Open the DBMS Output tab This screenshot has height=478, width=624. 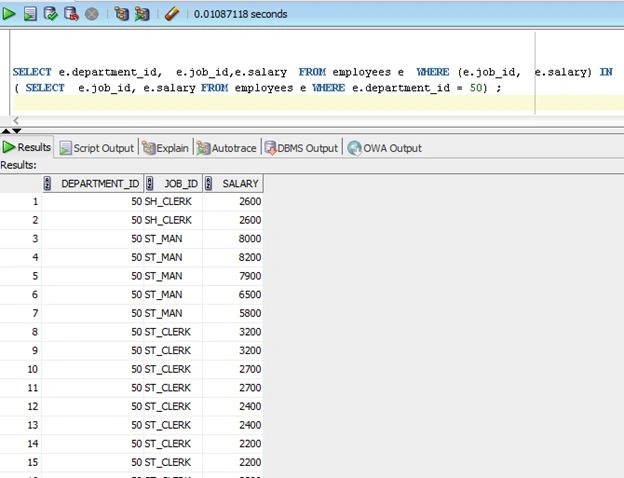[301, 148]
